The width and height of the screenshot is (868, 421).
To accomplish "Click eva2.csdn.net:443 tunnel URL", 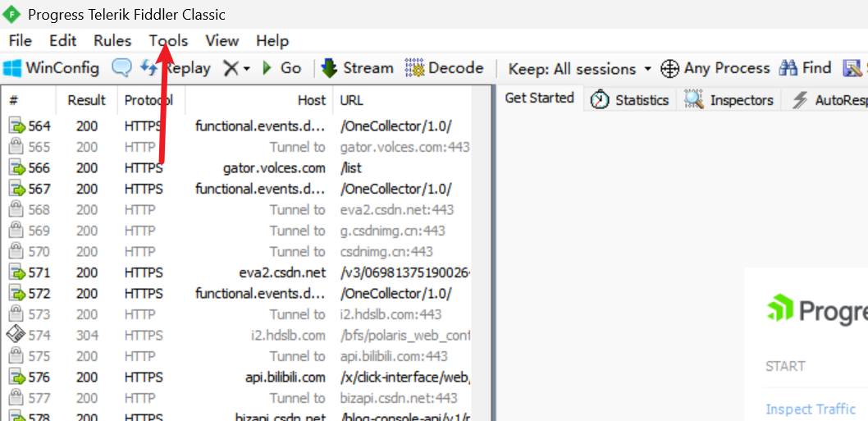I will pos(397,210).
